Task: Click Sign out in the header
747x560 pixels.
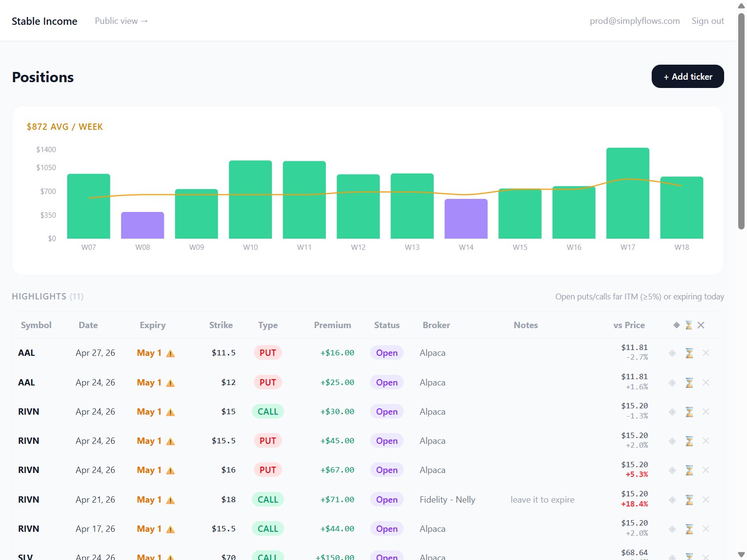Action: (708, 21)
